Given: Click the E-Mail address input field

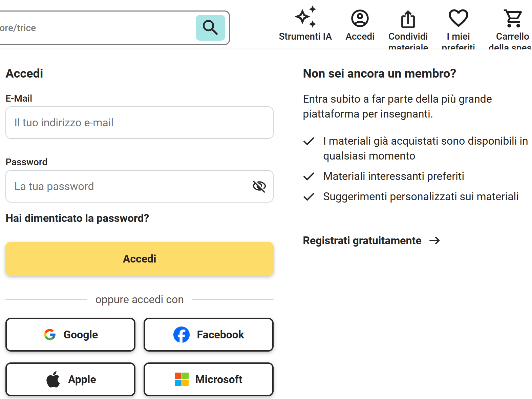Looking at the screenshot, I should point(140,123).
